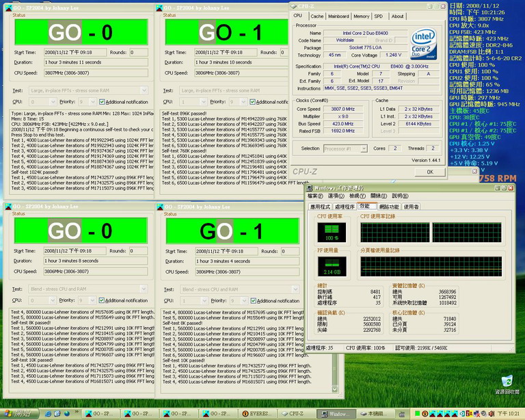Click the 2.14 GB PF usage gauge in Task Manager

tap(332, 266)
